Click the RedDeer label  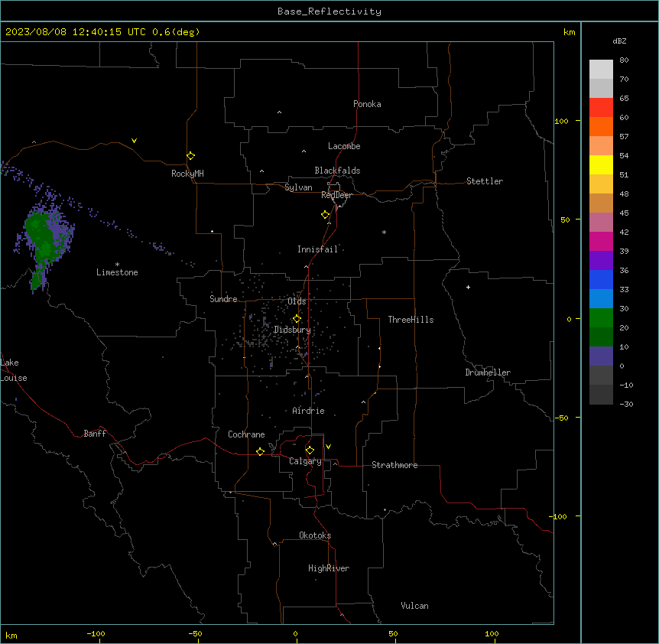tap(336, 195)
